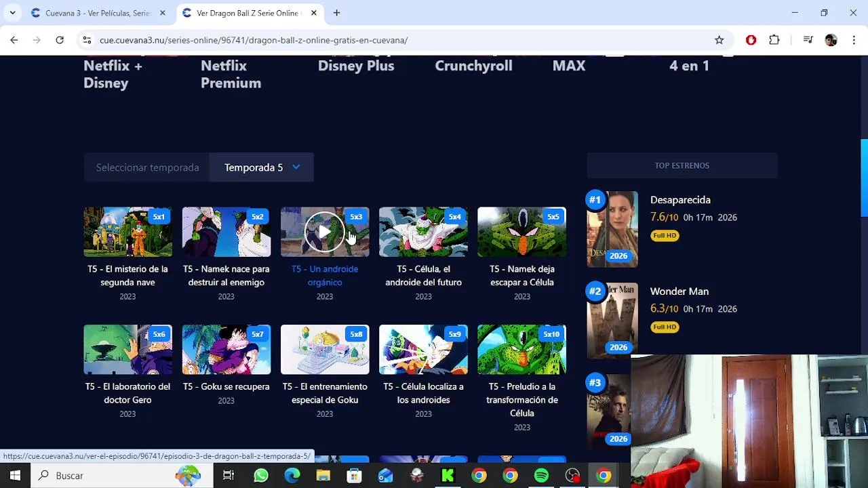
Task: Open the 5x8 episode thumbnail
Action: pos(325,349)
